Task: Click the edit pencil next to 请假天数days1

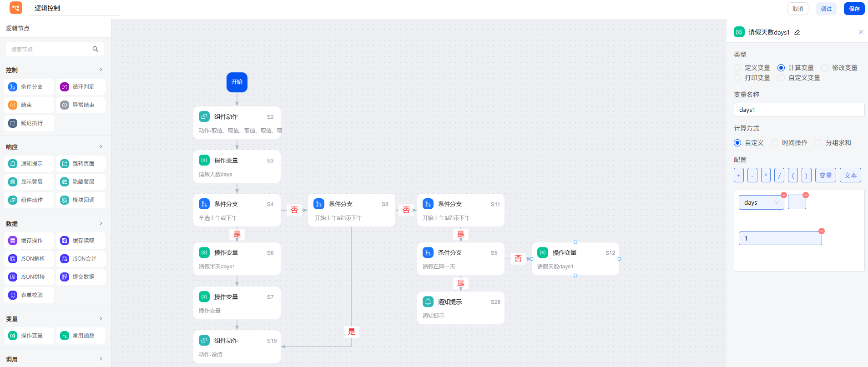Action: 797,32
